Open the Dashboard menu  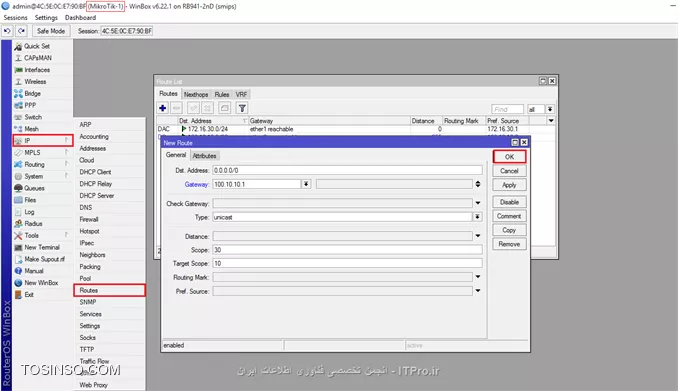click(x=80, y=18)
